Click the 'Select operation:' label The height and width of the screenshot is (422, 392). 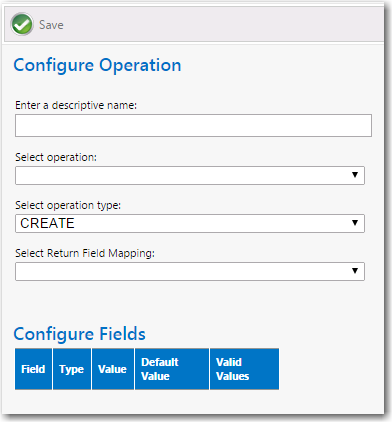(x=56, y=157)
